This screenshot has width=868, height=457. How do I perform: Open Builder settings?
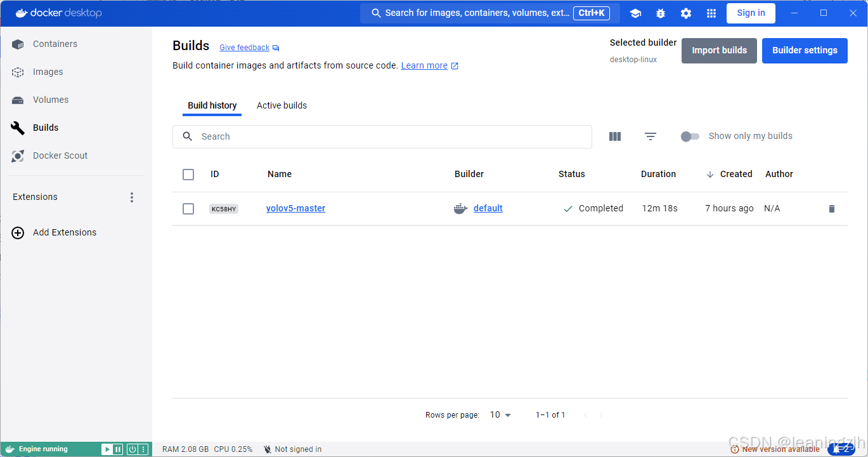click(x=805, y=50)
